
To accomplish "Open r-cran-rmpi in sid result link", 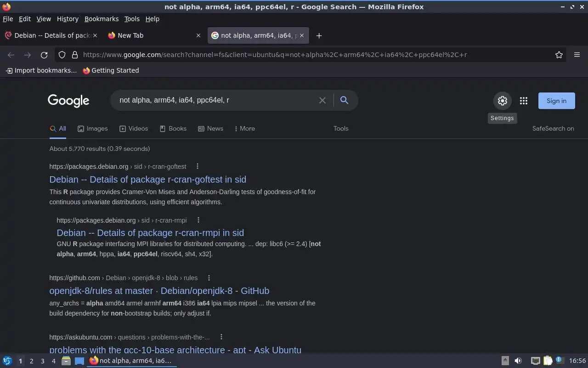I will 150,233.
